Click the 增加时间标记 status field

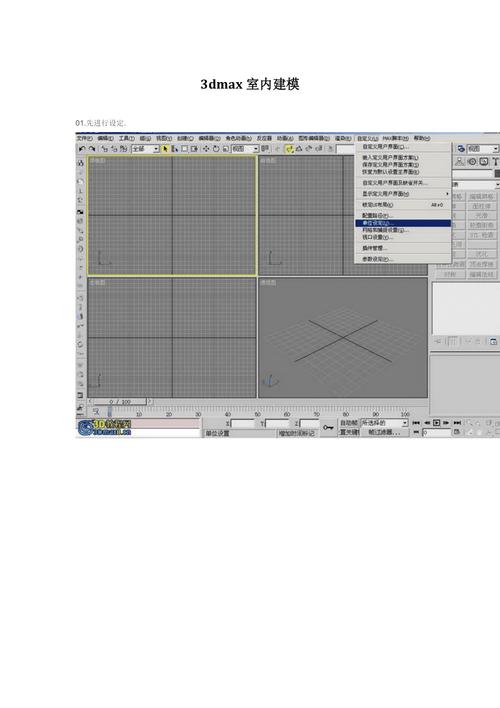click(x=296, y=433)
